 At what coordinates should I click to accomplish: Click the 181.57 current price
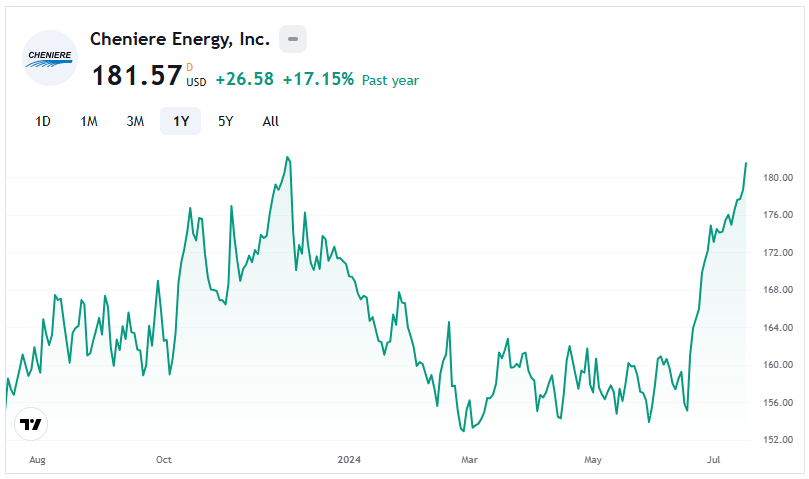[x=137, y=76]
